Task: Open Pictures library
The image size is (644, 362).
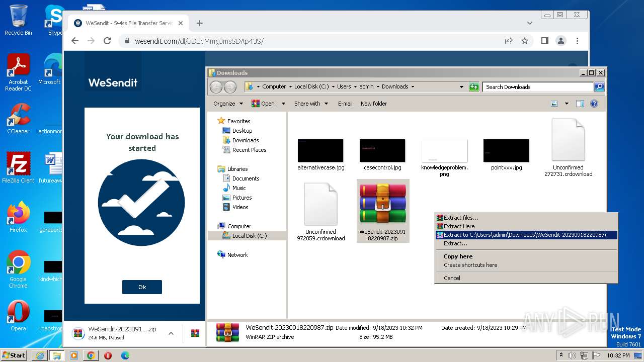Action: pyautogui.click(x=242, y=198)
